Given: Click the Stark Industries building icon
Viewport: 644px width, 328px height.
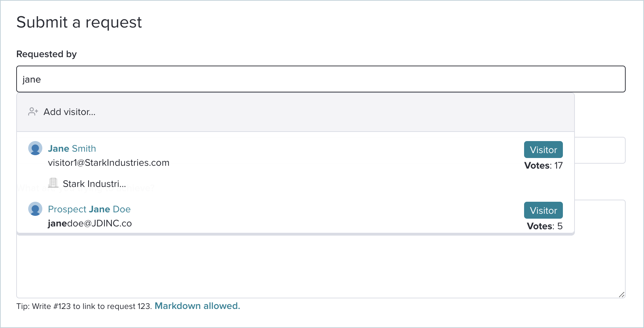Looking at the screenshot, I should [x=53, y=183].
